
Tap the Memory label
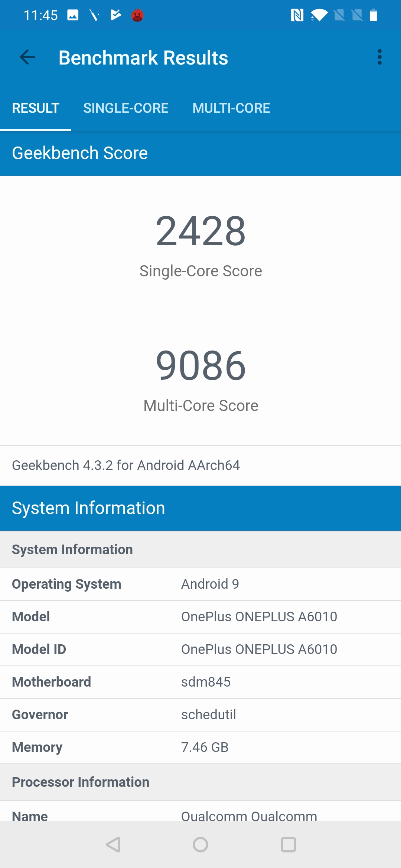click(37, 747)
